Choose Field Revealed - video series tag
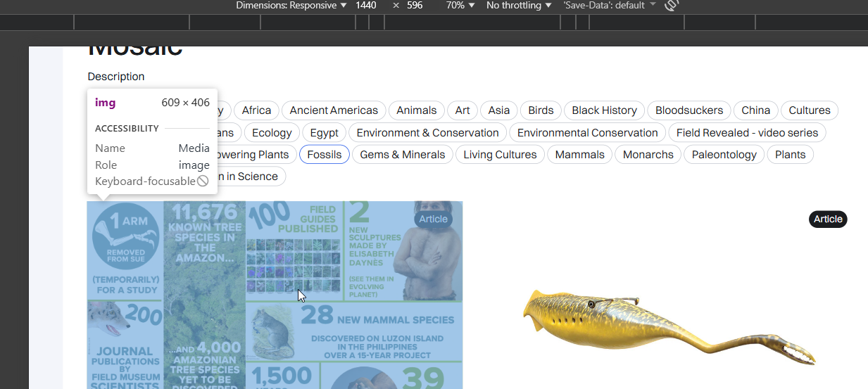 point(747,133)
